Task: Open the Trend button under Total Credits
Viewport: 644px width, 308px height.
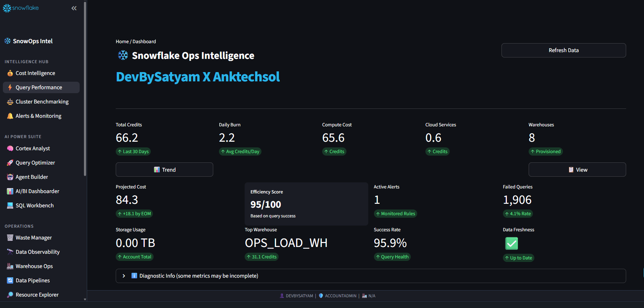Action: coord(164,170)
